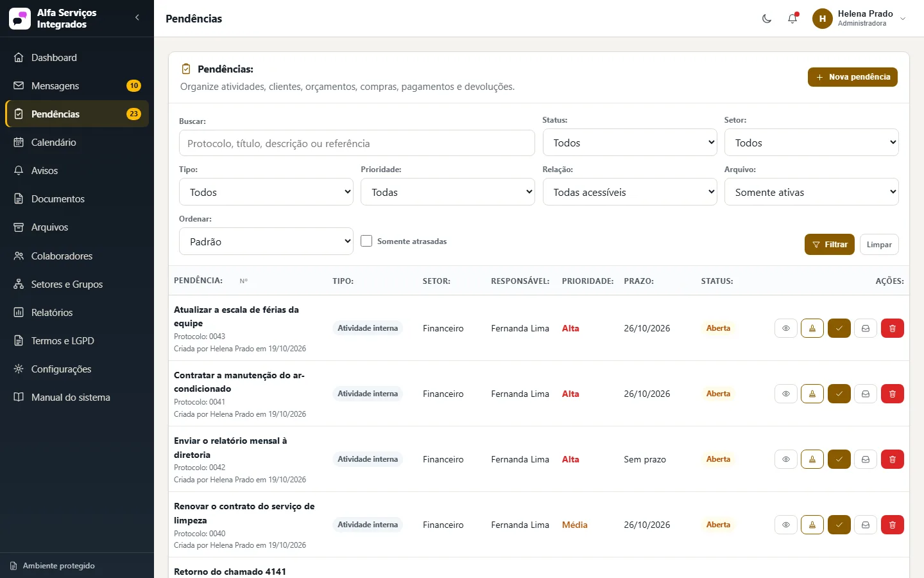Delete the 'Atualizar a escala de férias' pendência
Viewport: 924px width, 578px height.
pos(893,328)
